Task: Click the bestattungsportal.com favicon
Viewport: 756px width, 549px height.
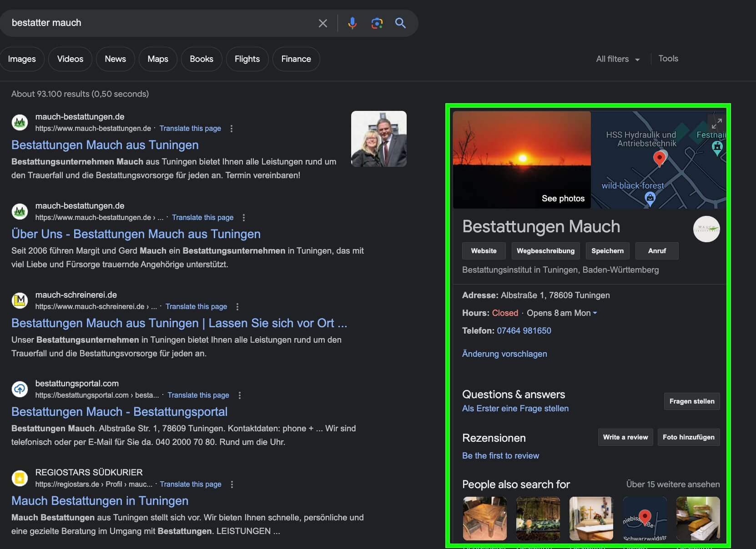Action: 20,389
